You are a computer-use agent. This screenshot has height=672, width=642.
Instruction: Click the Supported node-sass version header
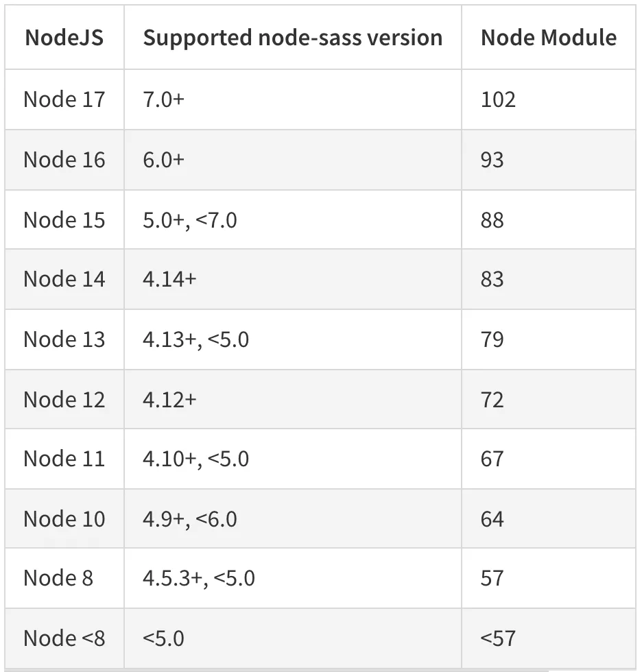click(292, 38)
